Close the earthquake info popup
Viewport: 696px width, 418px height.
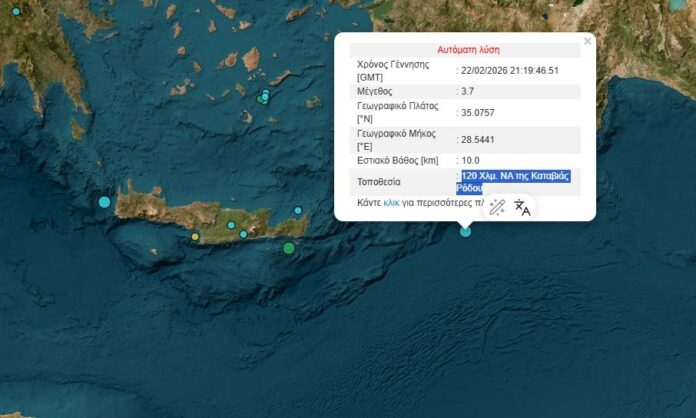coord(587,41)
